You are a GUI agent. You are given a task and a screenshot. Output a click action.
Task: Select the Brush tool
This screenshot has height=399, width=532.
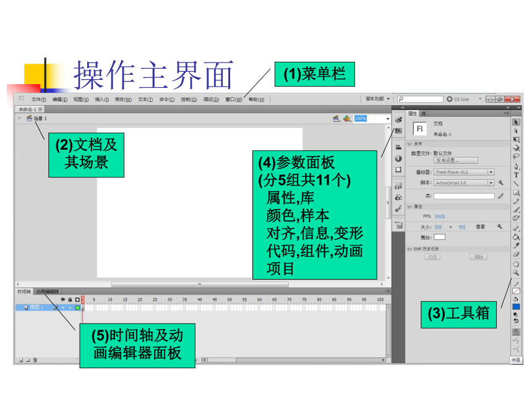pyautogui.click(x=516, y=210)
